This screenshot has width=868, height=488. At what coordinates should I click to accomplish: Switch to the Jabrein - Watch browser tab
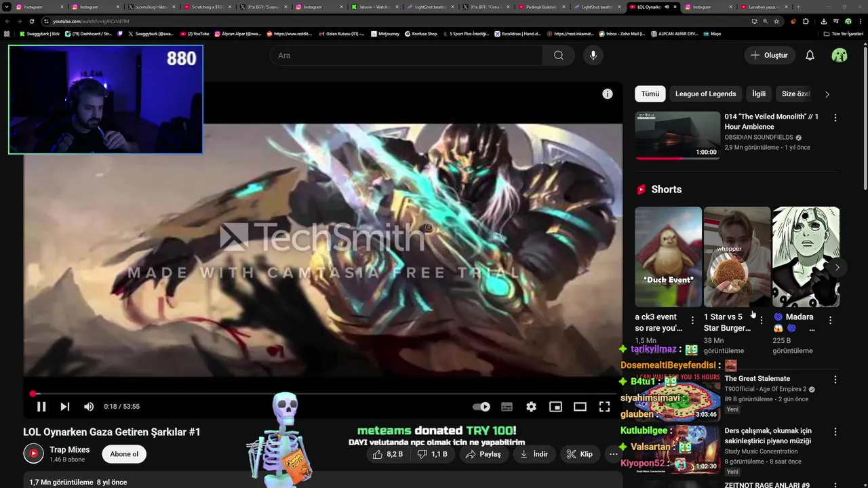374,7
